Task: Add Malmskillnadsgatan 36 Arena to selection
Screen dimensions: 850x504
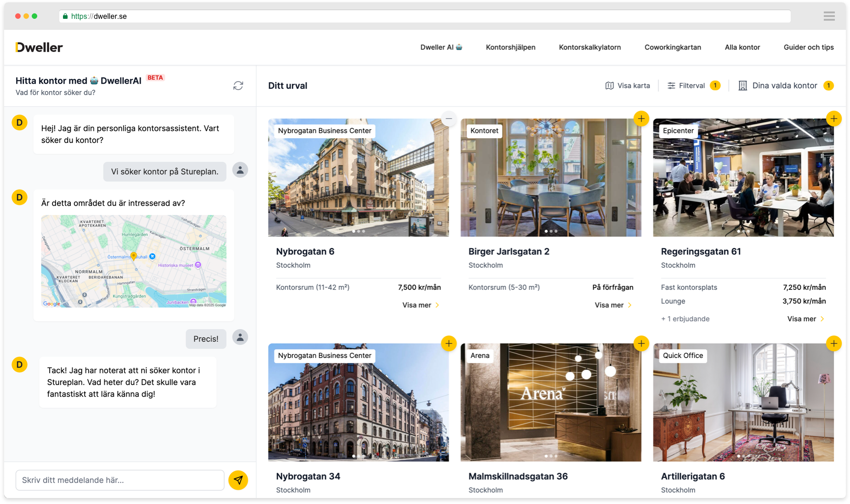Action: (641, 344)
